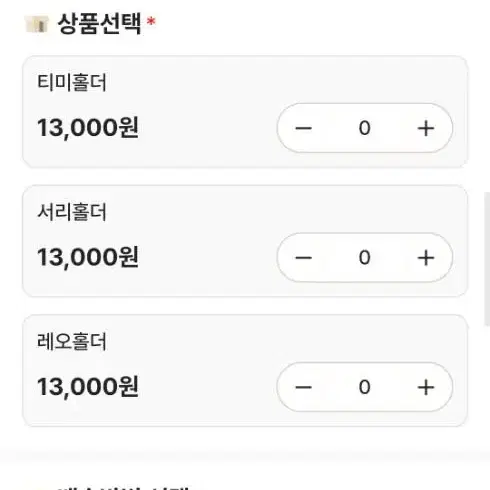The image size is (490, 490).
Task: Click the vertical scrollbar on right edge
Action: (487, 259)
